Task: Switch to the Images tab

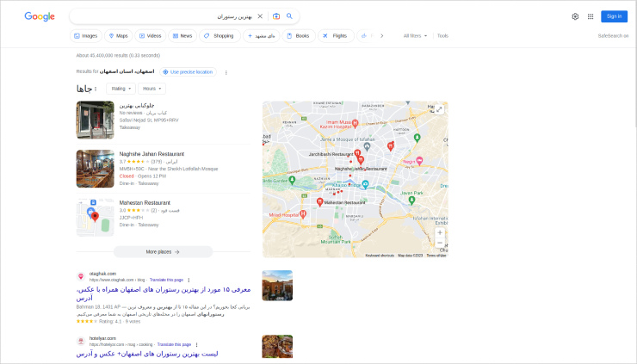Action: (86, 36)
